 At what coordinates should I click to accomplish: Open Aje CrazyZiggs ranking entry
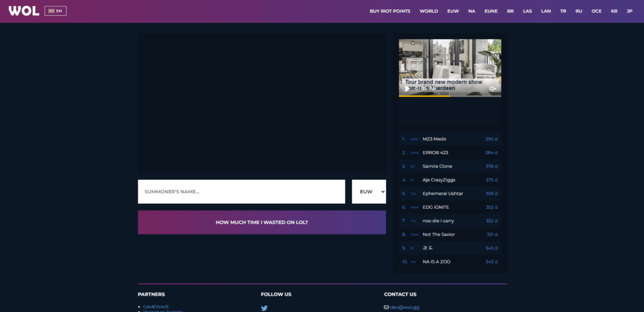coord(450,180)
